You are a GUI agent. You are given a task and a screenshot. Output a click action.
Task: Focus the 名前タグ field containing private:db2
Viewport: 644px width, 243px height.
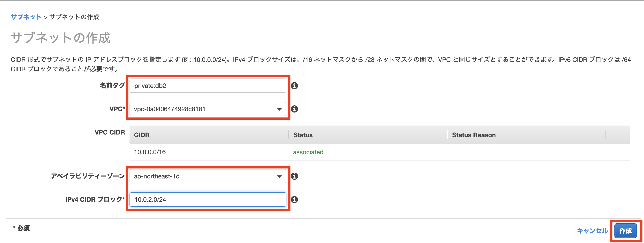(x=208, y=86)
